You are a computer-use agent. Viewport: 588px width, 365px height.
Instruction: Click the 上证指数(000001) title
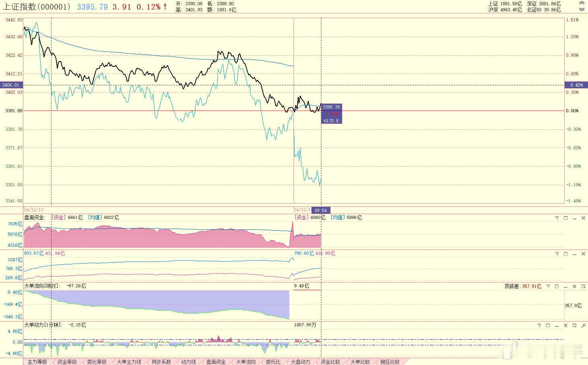click(37, 7)
